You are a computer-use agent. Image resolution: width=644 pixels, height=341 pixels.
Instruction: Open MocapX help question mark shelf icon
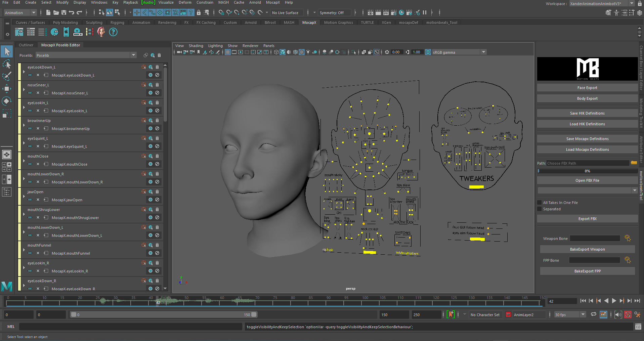tap(113, 32)
